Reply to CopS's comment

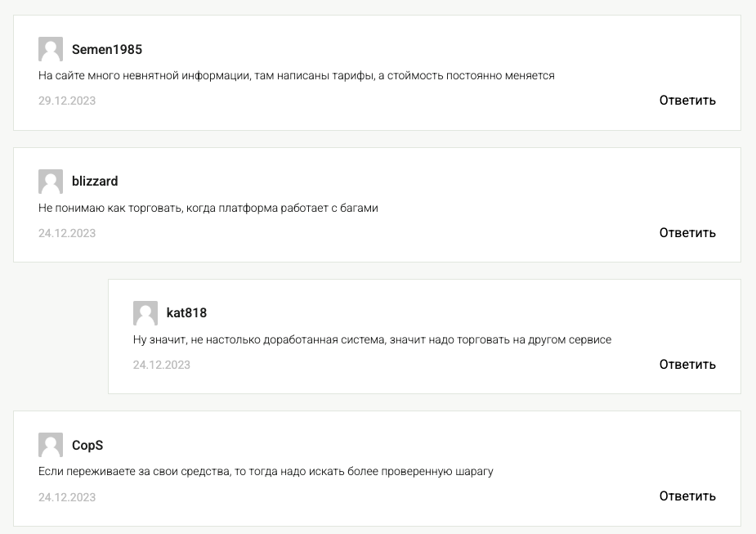[687, 496]
